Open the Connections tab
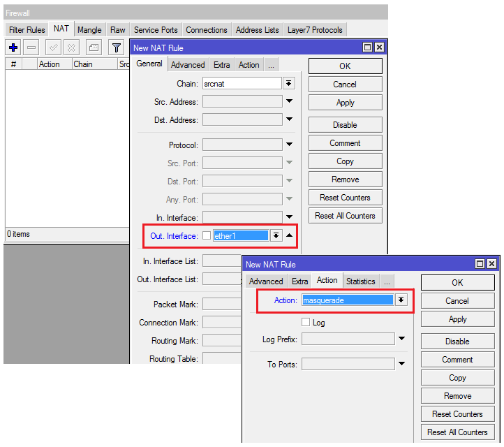Image resolution: width=504 pixels, height=447 pixels. pos(207,30)
